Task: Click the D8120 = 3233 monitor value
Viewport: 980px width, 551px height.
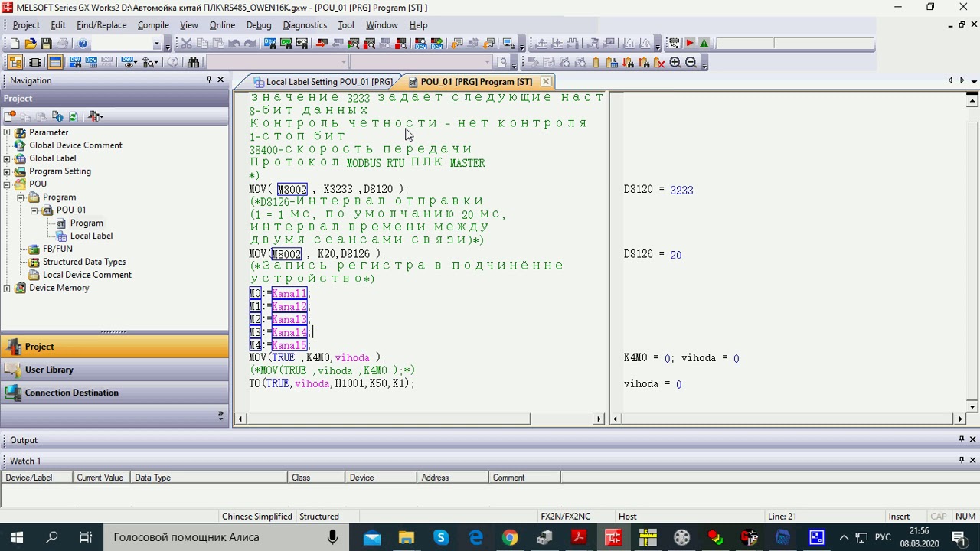Action: pos(658,190)
